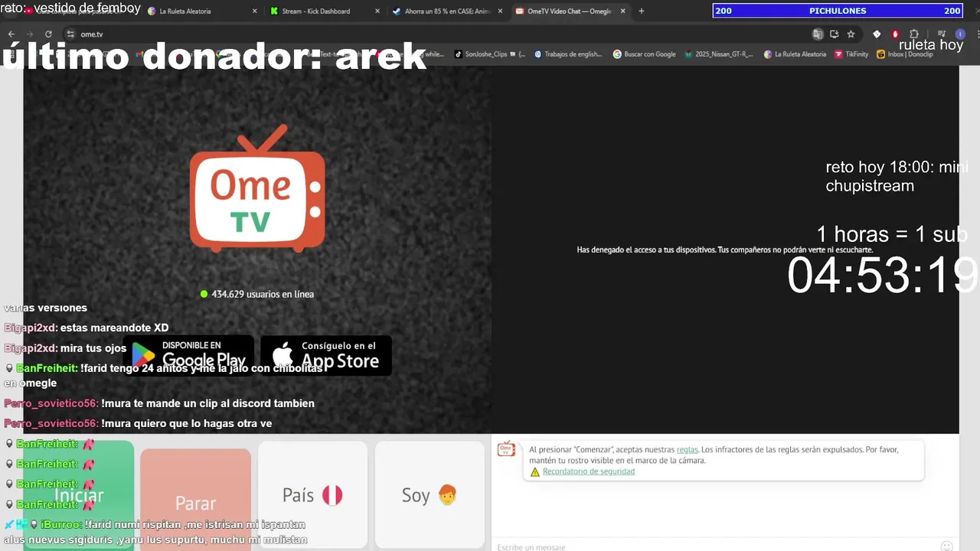
Task: View site information icon beside ome.tv
Action: [70, 34]
